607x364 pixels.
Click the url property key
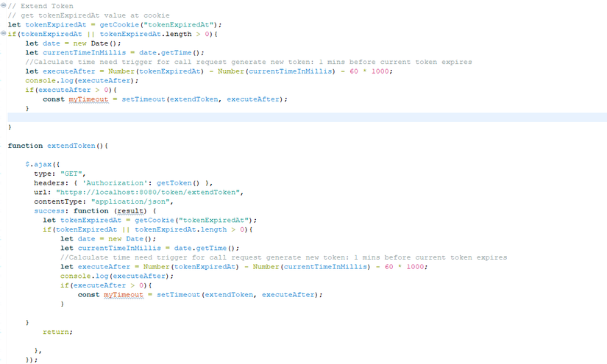coord(40,192)
